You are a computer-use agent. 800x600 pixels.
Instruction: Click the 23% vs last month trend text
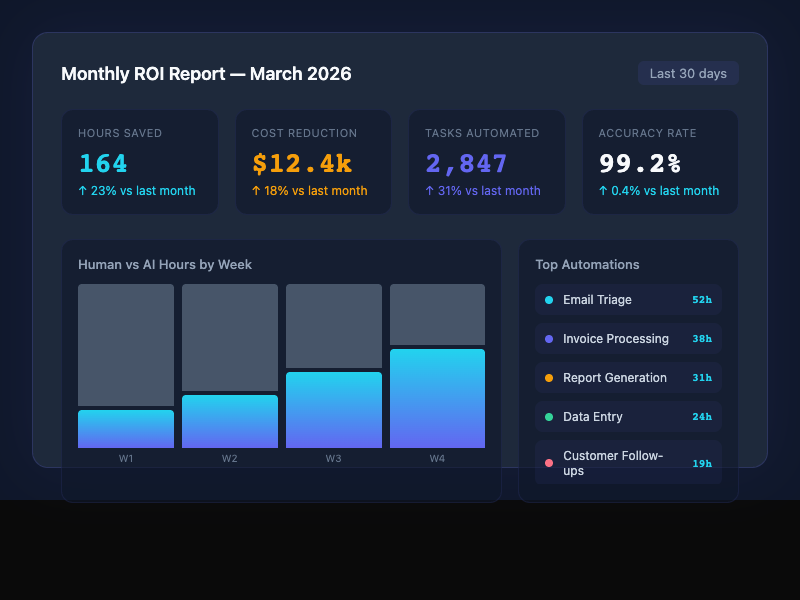137,191
